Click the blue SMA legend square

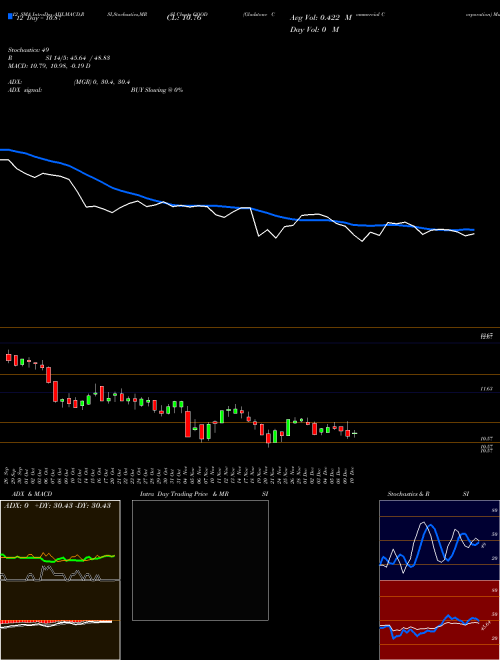pos(10,16)
